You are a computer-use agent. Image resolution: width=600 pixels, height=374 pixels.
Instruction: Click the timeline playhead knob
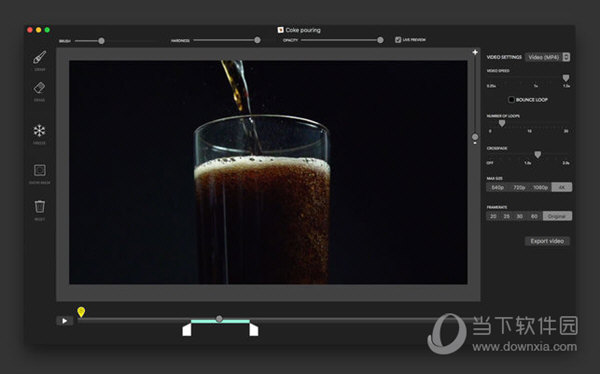[219, 318]
